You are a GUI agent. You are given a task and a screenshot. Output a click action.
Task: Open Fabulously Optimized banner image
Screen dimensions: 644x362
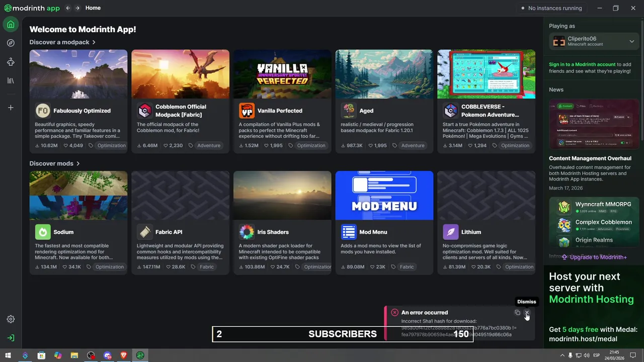click(78, 74)
